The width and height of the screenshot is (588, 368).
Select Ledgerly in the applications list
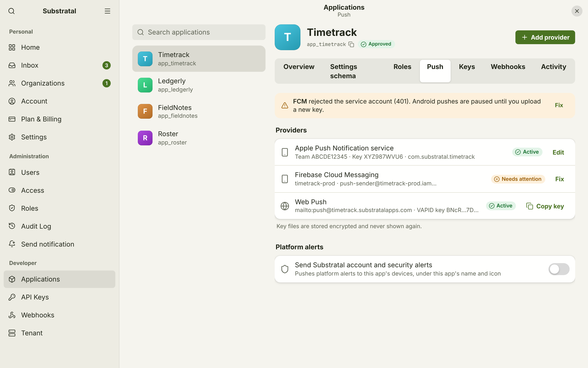coord(199,85)
